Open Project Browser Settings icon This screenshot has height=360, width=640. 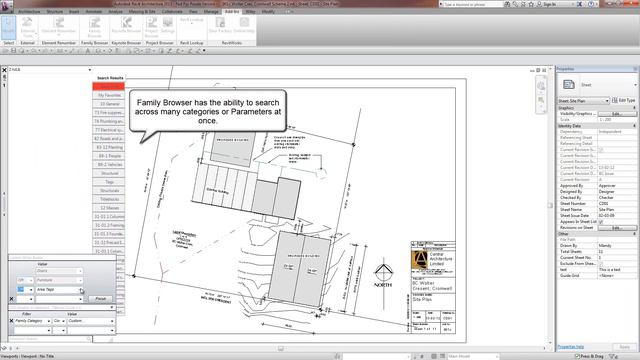click(167, 25)
